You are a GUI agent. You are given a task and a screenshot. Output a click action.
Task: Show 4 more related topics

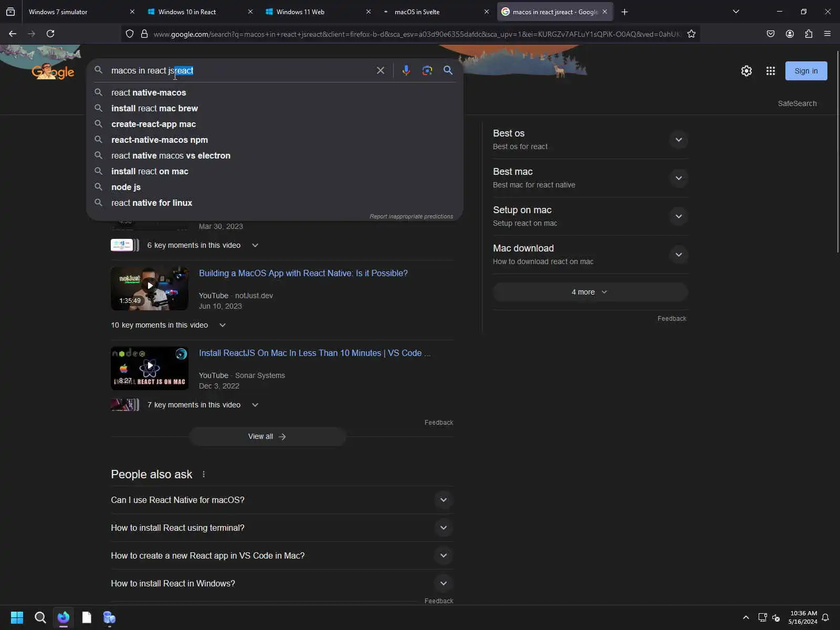point(590,292)
